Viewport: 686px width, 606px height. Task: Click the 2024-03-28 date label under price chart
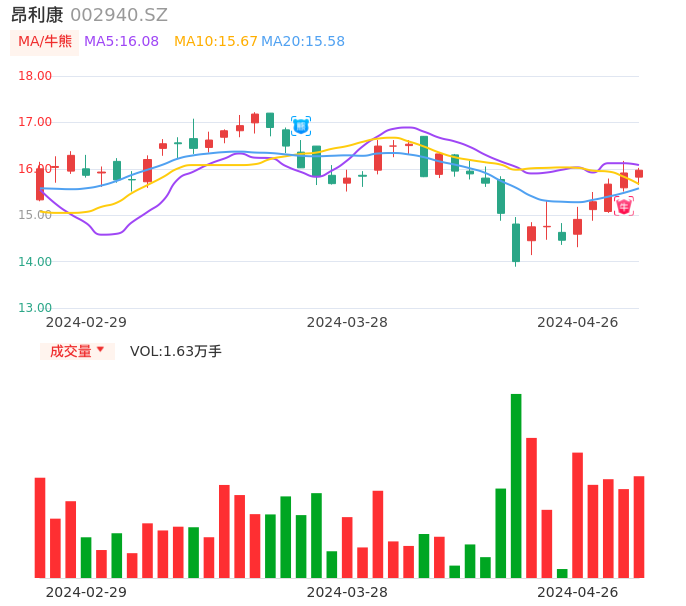pos(347,322)
